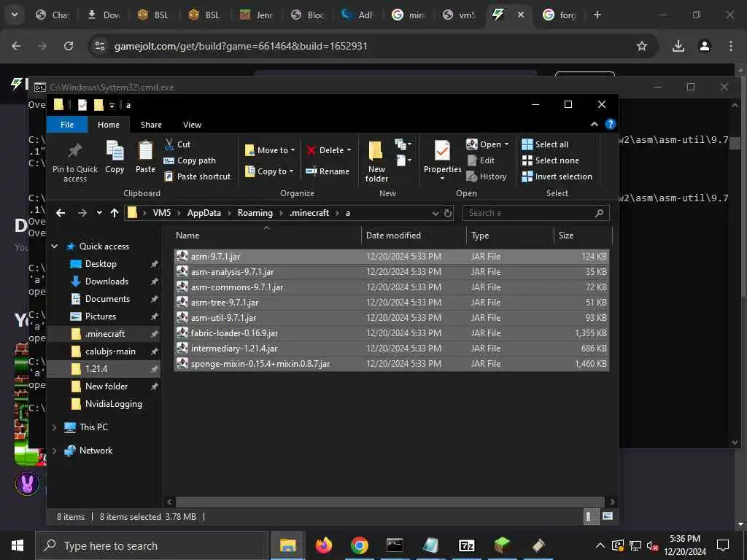Create a New folder from ribbon

pos(376,162)
